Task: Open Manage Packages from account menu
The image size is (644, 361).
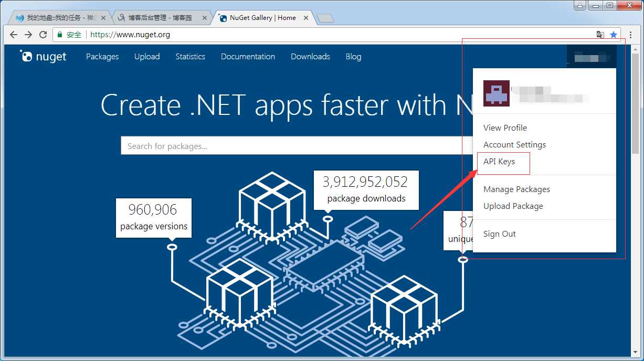Action: pyautogui.click(x=516, y=189)
